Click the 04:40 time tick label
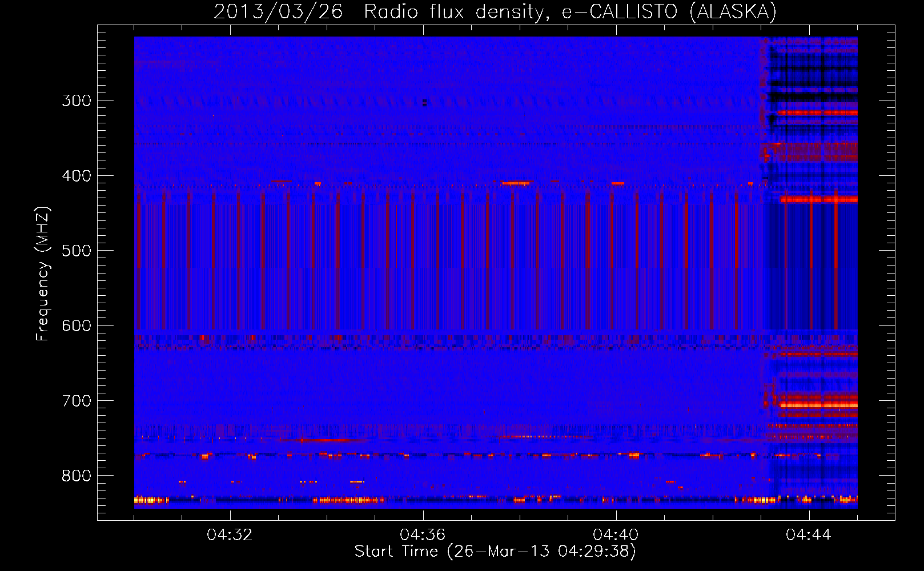Screen dimensions: 924x571 coord(616,535)
